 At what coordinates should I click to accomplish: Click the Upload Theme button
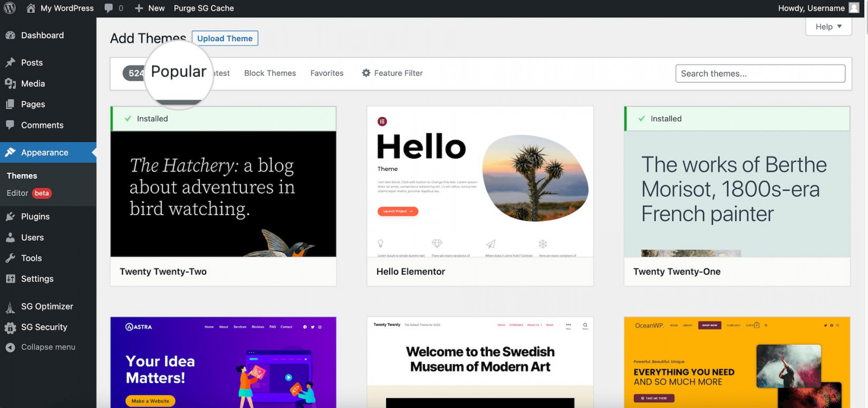(225, 38)
